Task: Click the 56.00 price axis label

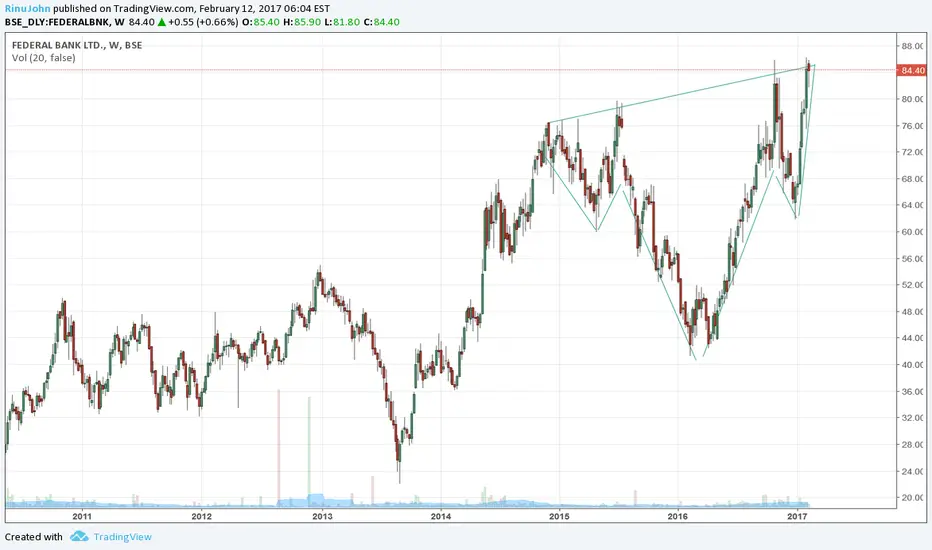Action: 912,259
